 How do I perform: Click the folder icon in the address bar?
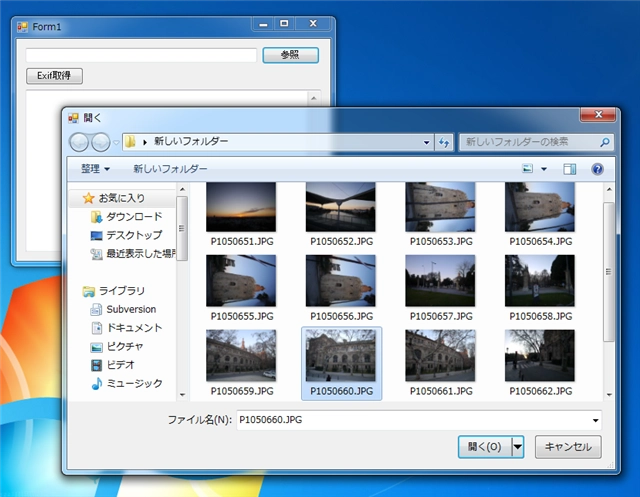click(x=130, y=142)
